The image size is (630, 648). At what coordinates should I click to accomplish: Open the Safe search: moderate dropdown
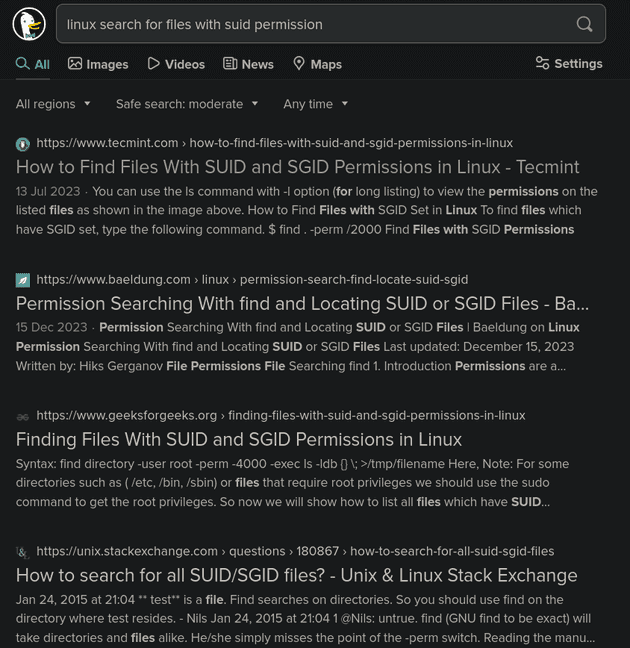pyautogui.click(x=187, y=104)
